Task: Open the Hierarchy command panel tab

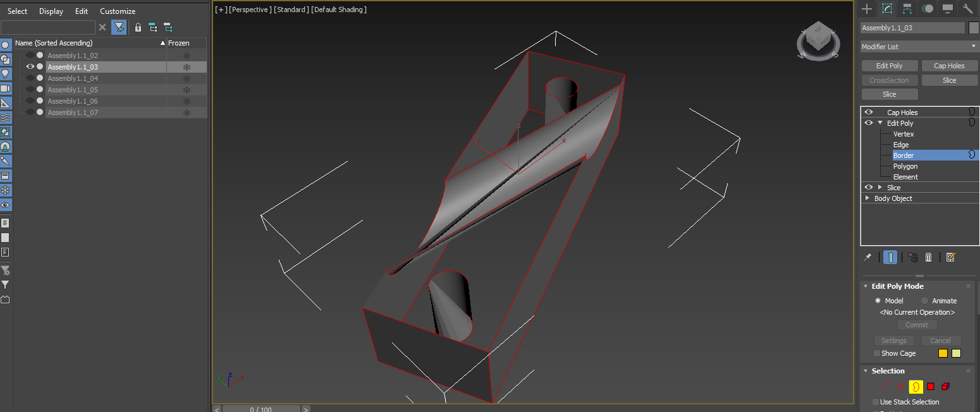Action: tap(907, 8)
